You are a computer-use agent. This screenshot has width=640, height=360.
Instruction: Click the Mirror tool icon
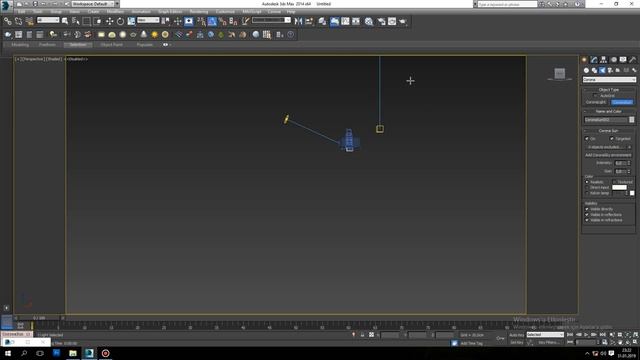(x=298, y=21)
